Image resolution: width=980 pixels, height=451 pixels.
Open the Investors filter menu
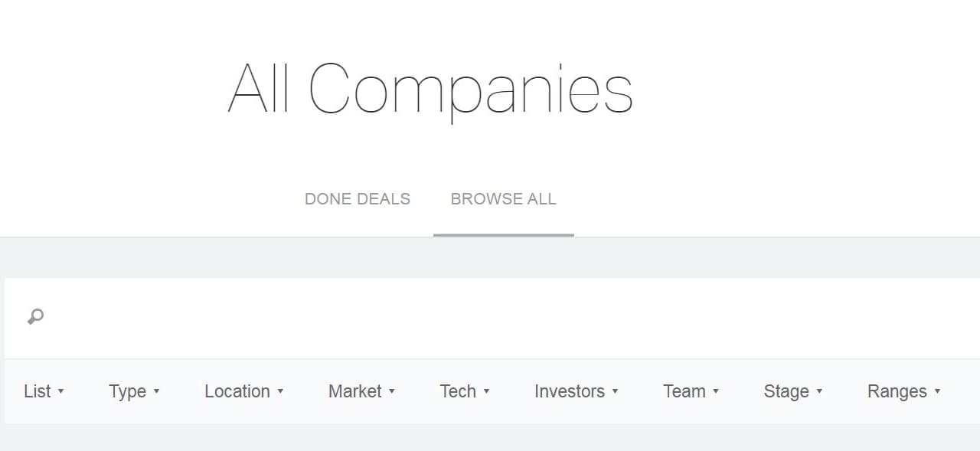576,391
